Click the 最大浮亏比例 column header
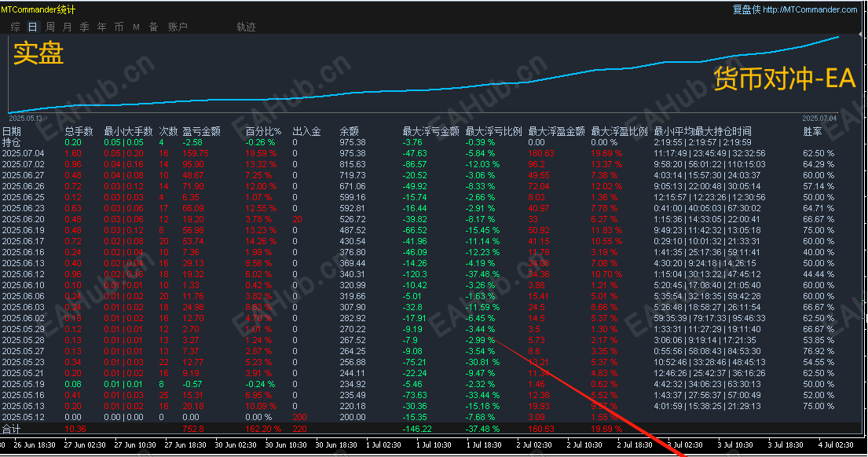868x457 pixels. [x=494, y=131]
